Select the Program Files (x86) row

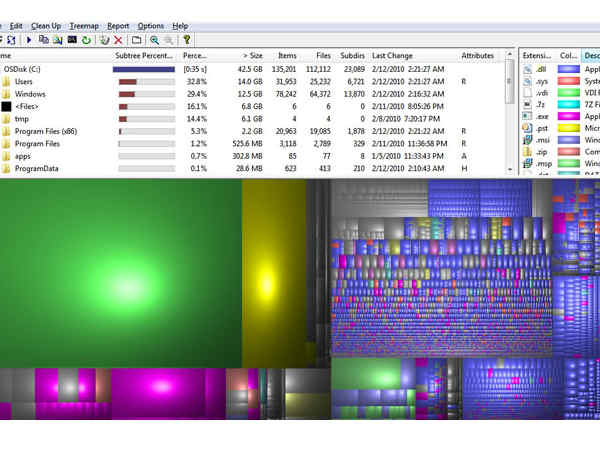253,131
